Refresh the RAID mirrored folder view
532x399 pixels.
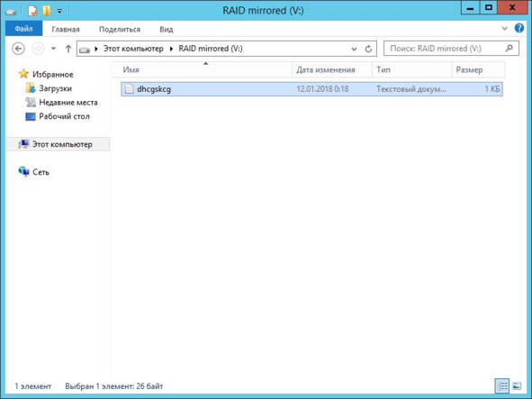[x=368, y=49]
